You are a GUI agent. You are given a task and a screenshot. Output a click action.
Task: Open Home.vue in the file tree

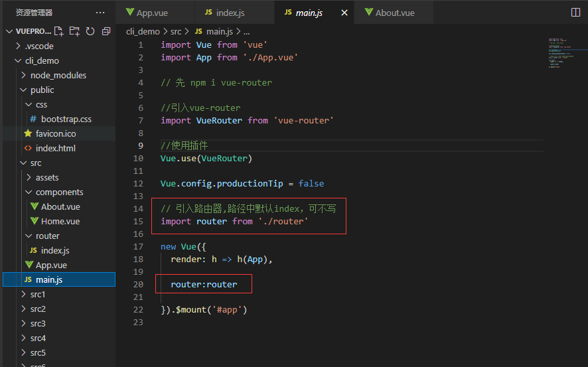(59, 221)
